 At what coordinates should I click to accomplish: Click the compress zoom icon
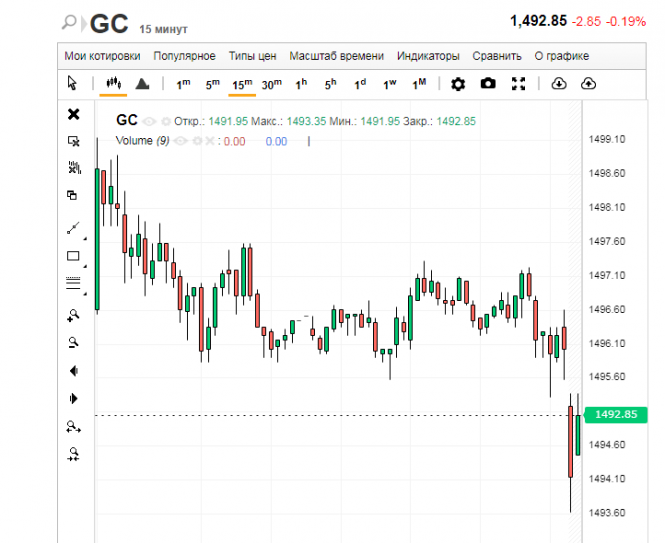click(73, 454)
